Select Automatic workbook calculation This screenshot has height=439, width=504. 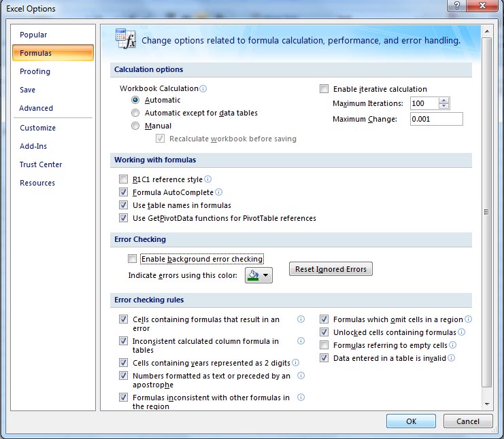135,100
